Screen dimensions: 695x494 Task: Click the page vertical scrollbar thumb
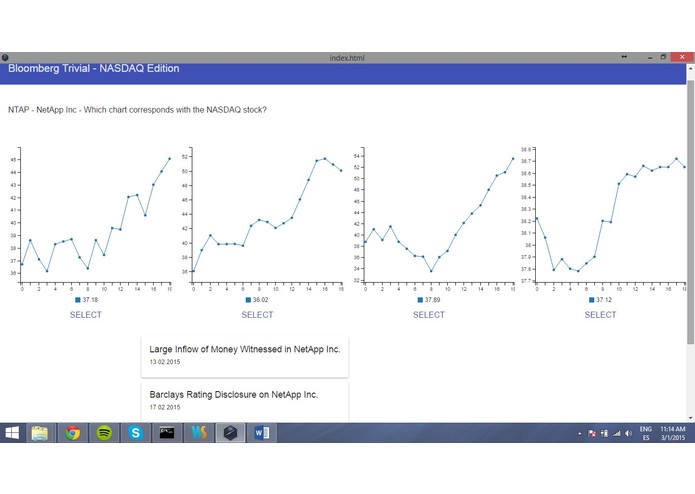click(x=690, y=212)
